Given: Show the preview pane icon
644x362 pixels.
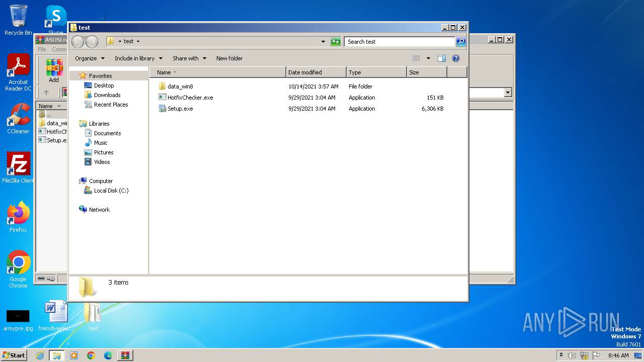Looking at the screenshot, I should pyautogui.click(x=441, y=58).
